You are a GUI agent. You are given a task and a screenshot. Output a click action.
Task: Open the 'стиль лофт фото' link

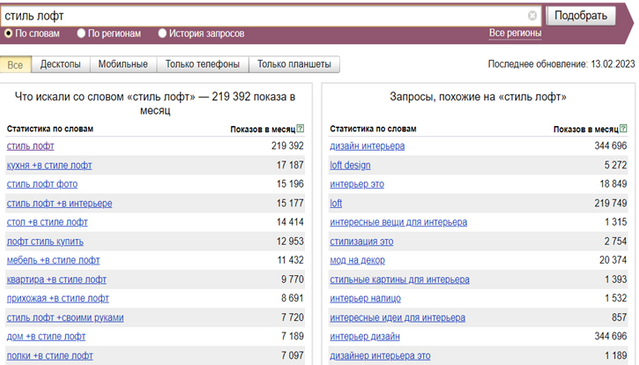(42, 184)
